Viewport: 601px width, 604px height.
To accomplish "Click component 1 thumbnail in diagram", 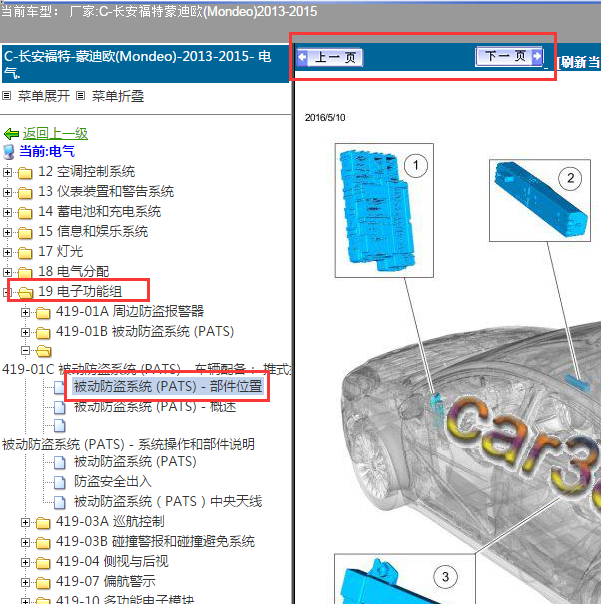I will tap(384, 210).
